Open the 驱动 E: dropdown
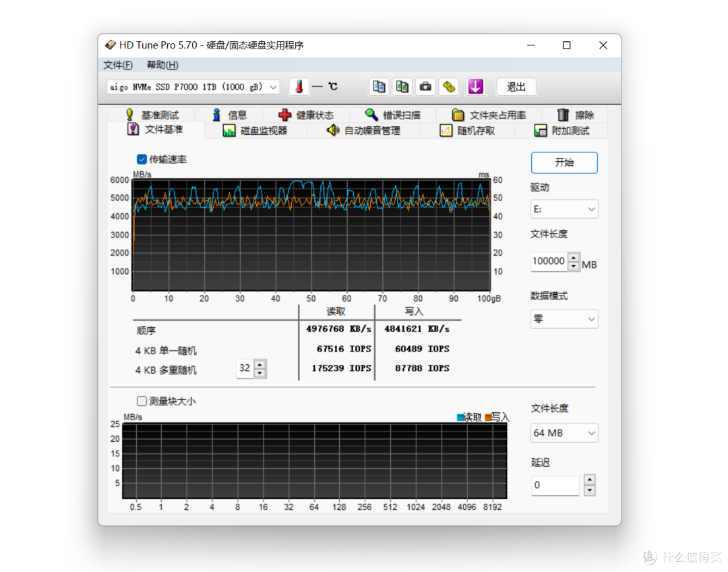This screenshot has width=728, height=572. click(564, 209)
